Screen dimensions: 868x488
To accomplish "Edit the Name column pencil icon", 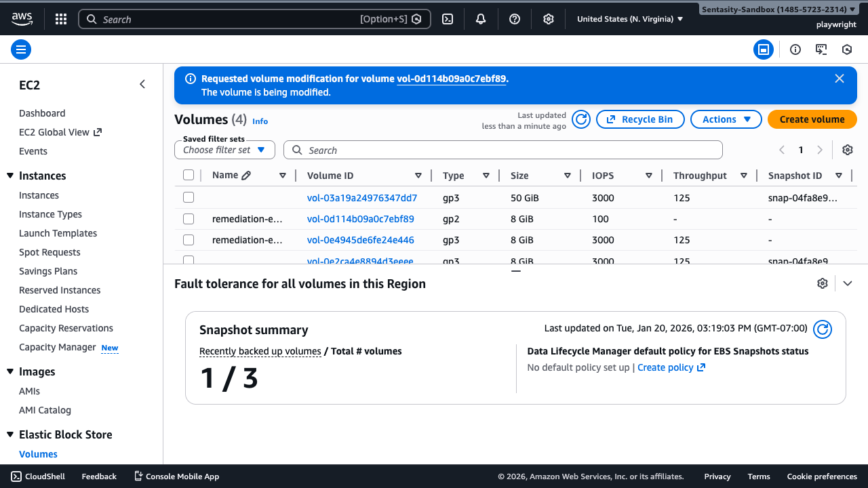I will pos(246,176).
